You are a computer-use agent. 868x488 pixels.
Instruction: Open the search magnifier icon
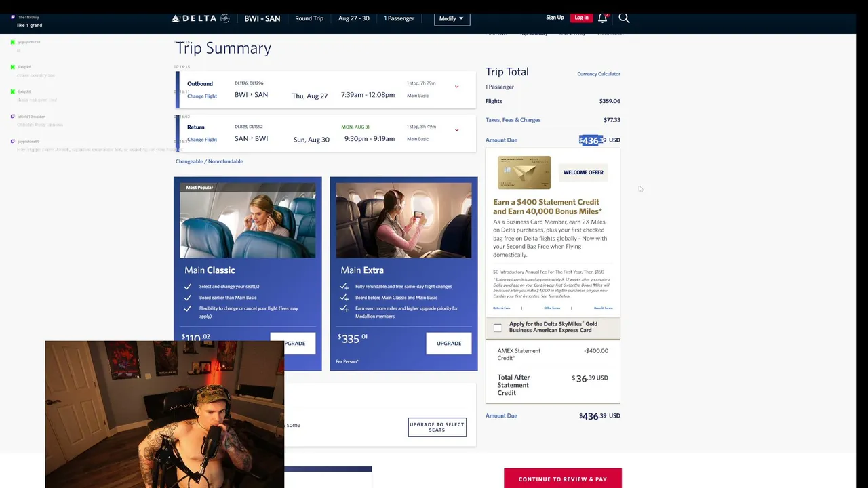tap(624, 18)
